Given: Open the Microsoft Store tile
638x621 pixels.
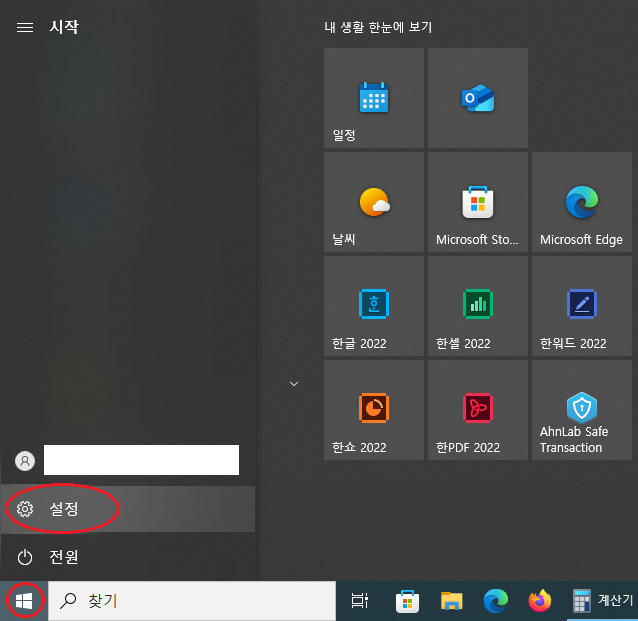Looking at the screenshot, I should pos(478,202).
